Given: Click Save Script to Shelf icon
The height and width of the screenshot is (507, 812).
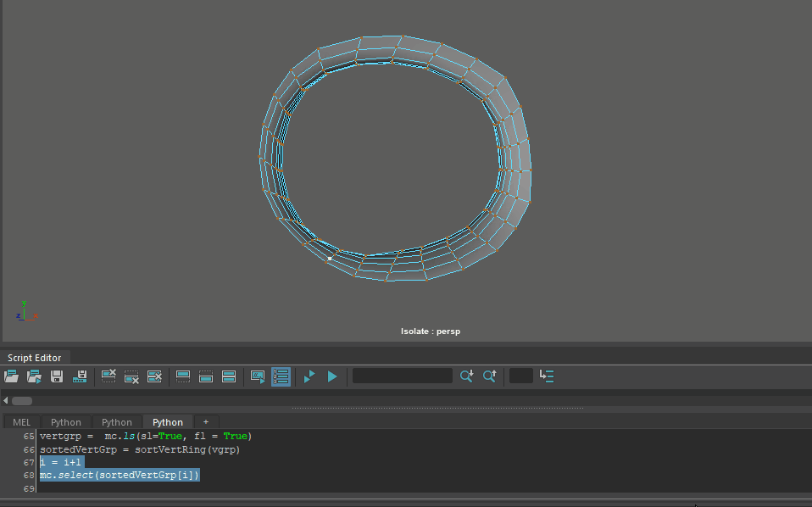Looking at the screenshot, I should click(x=81, y=376).
